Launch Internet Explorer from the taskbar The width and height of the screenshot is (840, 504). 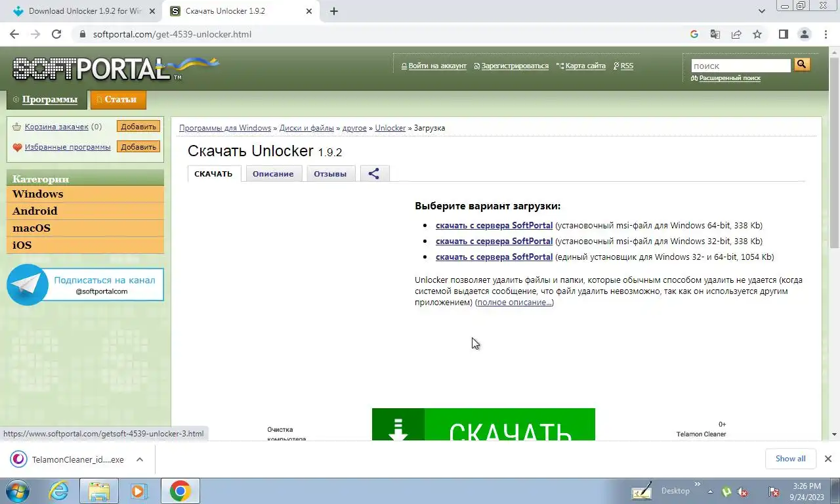59,491
